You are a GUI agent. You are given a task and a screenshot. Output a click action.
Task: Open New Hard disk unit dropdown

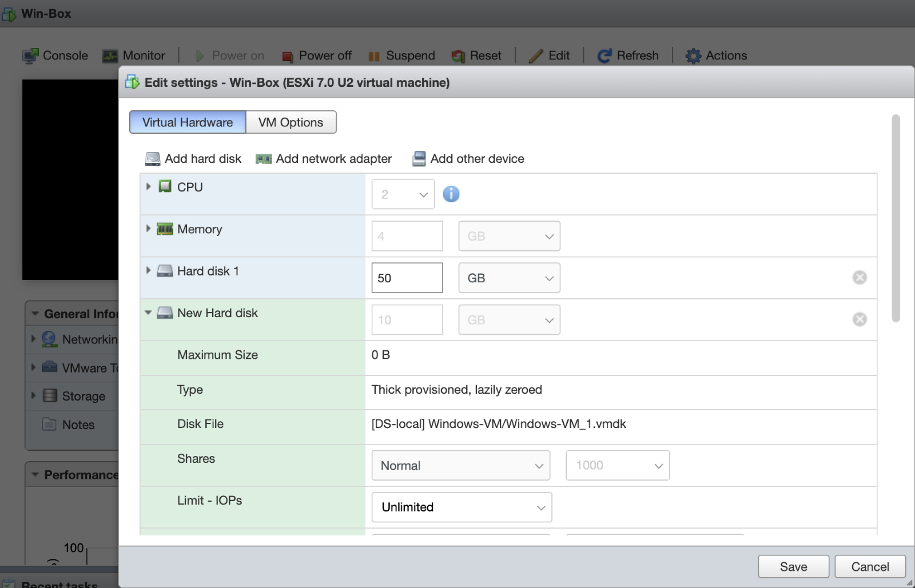click(510, 319)
